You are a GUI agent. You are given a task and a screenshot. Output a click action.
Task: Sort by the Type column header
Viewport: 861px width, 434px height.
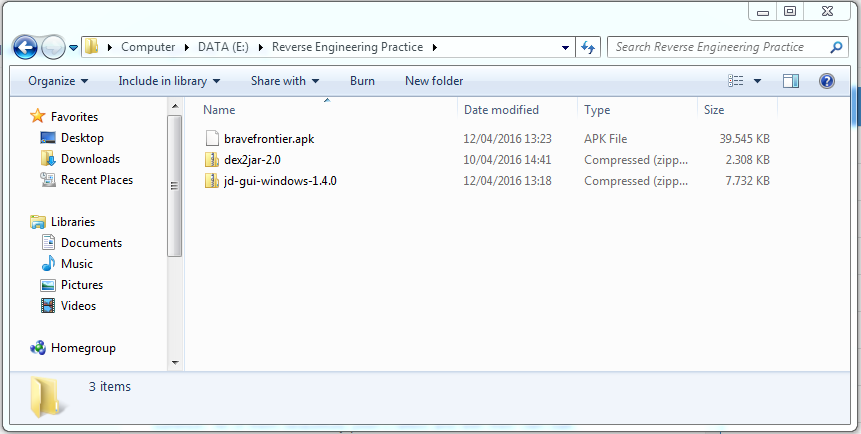pos(597,110)
